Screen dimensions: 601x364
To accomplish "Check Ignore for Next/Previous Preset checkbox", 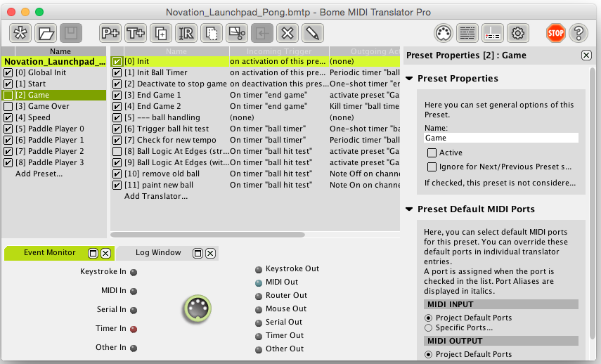I will tap(432, 167).
